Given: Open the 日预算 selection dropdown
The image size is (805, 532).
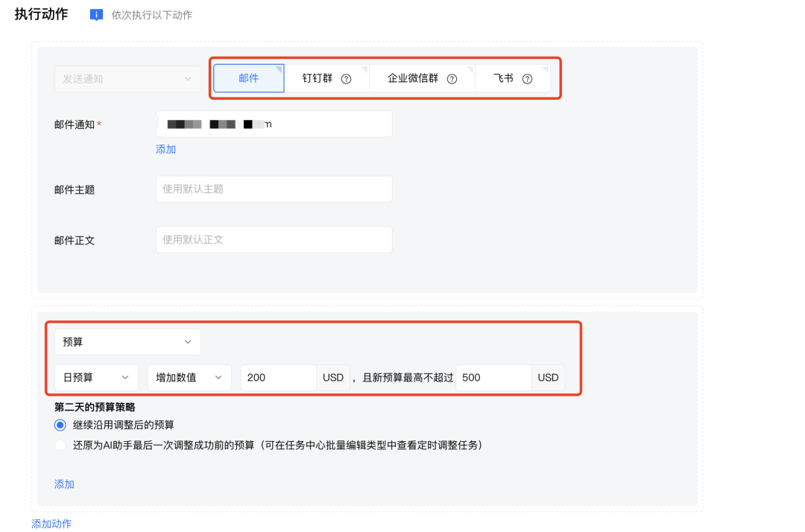Looking at the screenshot, I should click(96, 377).
